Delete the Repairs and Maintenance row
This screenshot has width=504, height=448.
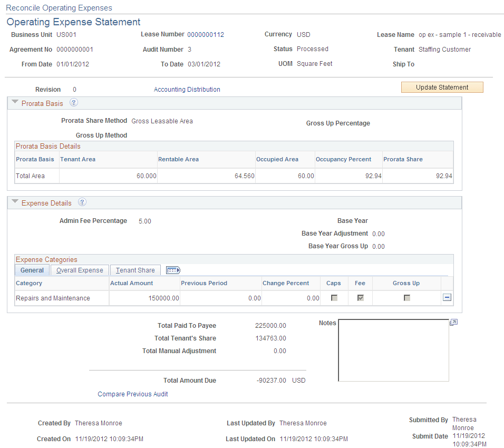click(447, 298)
